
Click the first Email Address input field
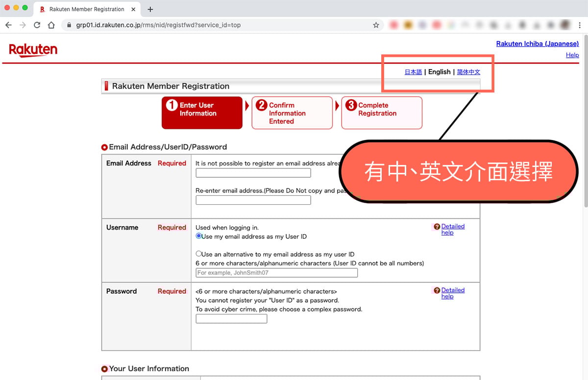click(253, 173)
